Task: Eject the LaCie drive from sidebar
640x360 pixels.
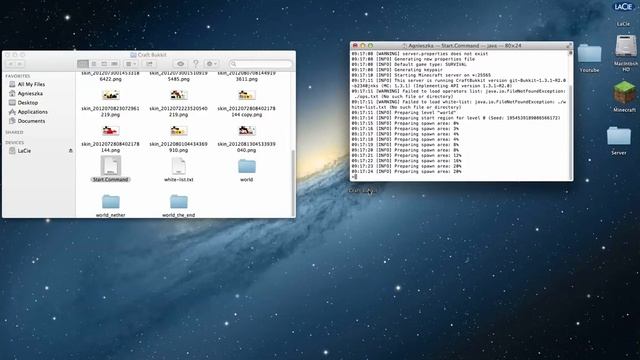Action: [70, 151]
